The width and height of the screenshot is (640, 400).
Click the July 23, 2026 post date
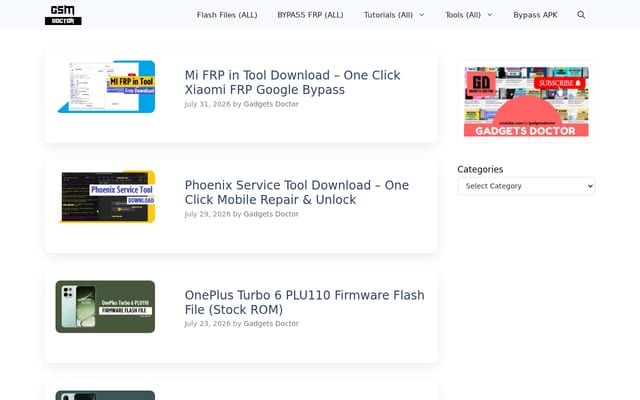(207, 324)
